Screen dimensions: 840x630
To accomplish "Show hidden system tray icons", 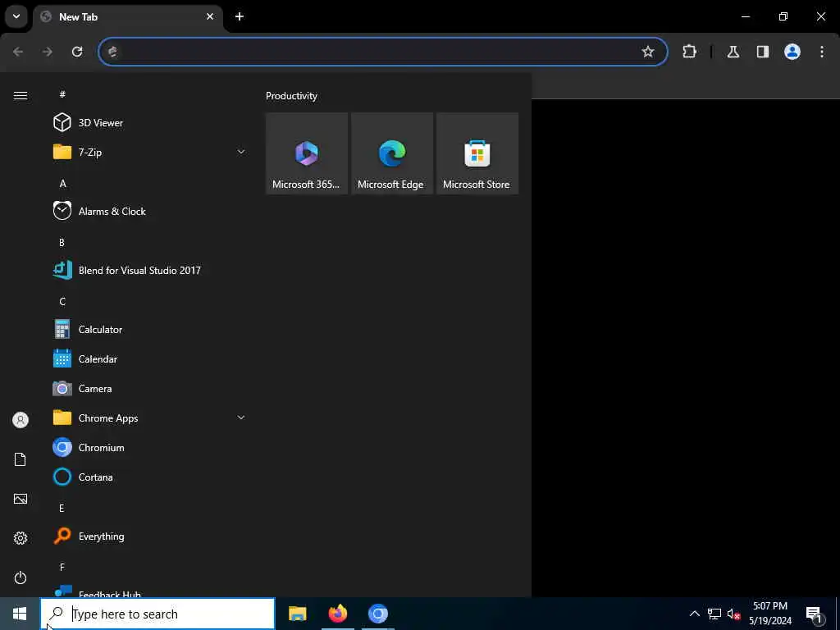I will [694, 614].
